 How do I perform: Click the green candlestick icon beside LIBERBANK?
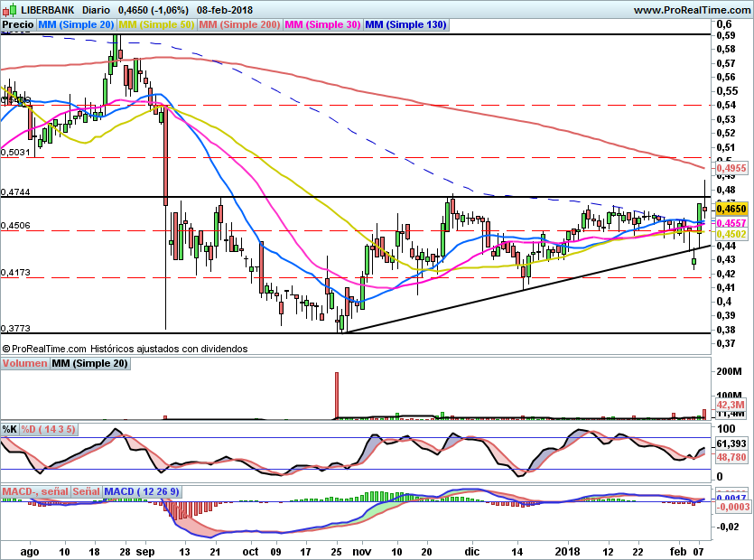click(x=10, y=9)
